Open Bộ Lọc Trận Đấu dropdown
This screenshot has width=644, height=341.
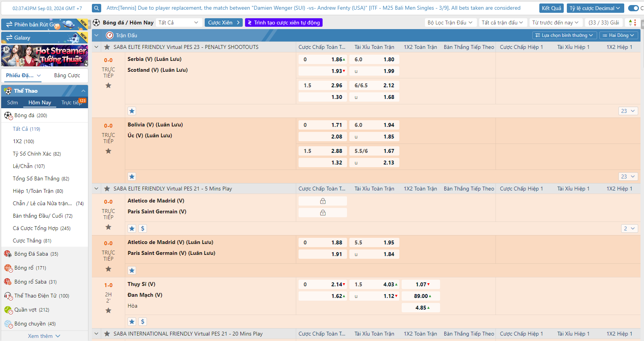tap(450, 23)
